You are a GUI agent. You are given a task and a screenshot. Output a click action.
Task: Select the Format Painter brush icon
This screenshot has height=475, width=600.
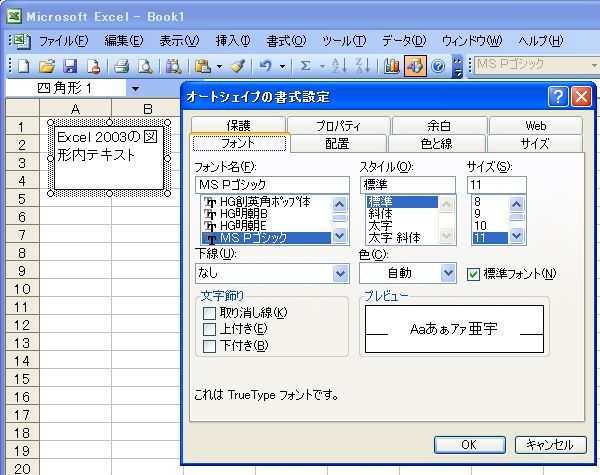[x=238, y=66]
